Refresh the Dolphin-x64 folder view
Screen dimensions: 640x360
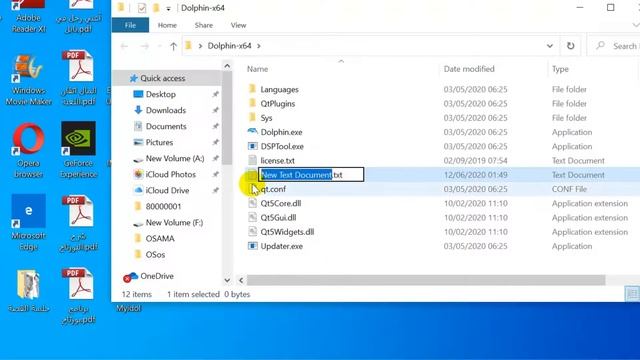click(570, 46)
